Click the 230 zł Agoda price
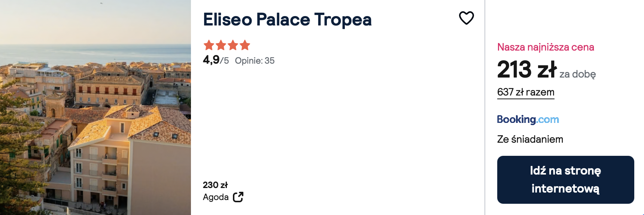The width and height of the screenshot is (644, 215). click(x=215, y=185)
